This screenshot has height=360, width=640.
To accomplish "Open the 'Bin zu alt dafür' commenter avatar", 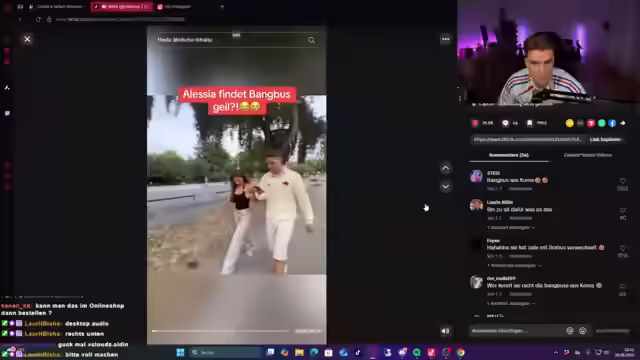I will coord(476,205).
